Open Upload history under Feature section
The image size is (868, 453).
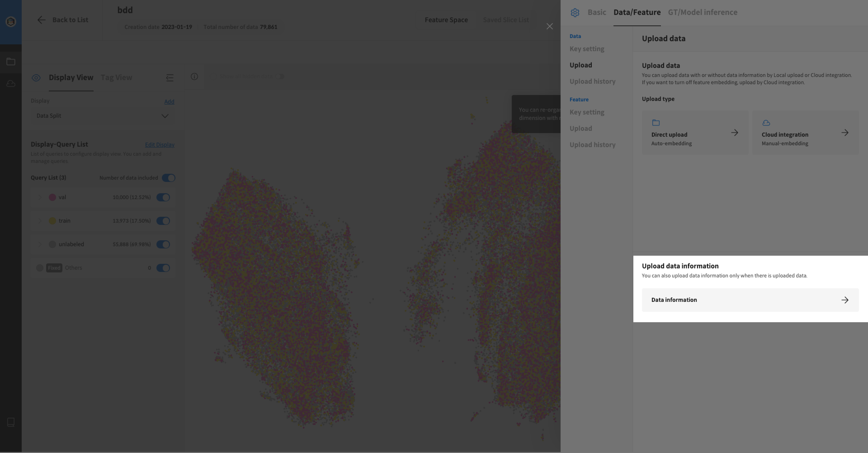[x=592, y=145]
